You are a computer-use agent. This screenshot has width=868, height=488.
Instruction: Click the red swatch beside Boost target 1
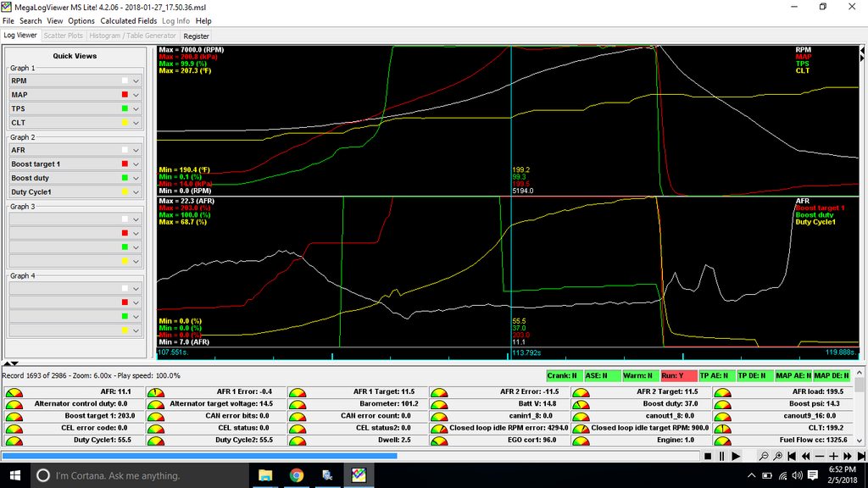[x=125, y=164]
